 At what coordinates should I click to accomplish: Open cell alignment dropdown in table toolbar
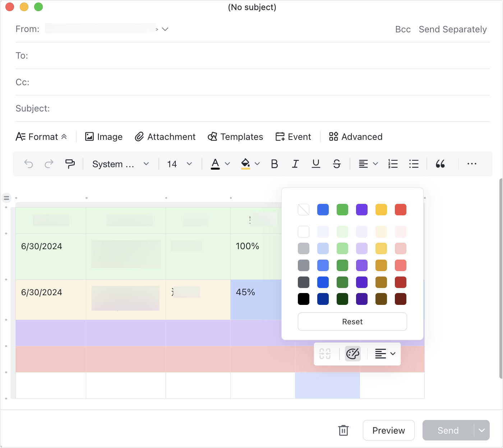(385, 354)
